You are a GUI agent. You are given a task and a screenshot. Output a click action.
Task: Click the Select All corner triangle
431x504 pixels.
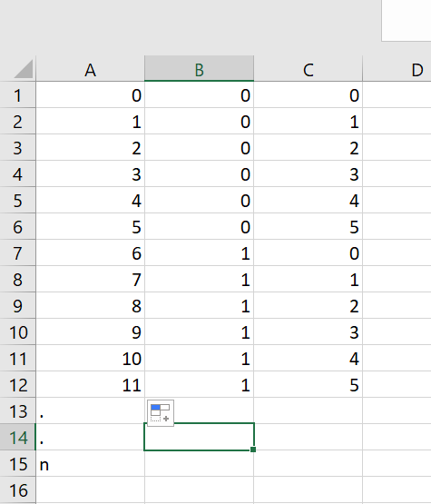24,68
